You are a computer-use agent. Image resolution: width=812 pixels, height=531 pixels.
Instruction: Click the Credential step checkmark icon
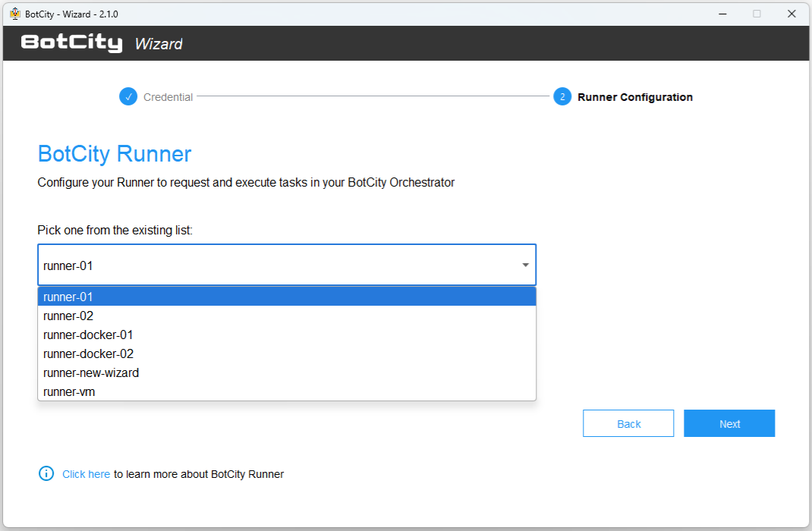point(128,96)
